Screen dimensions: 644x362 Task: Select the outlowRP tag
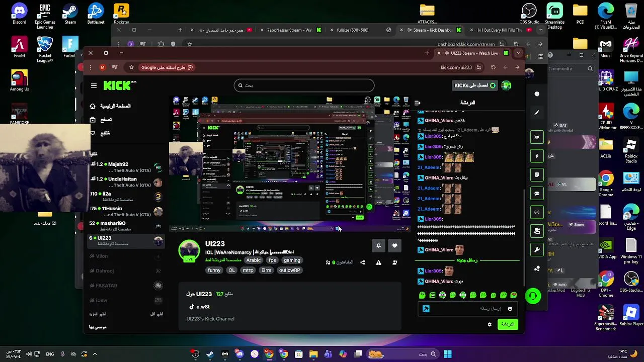point(290,270)
